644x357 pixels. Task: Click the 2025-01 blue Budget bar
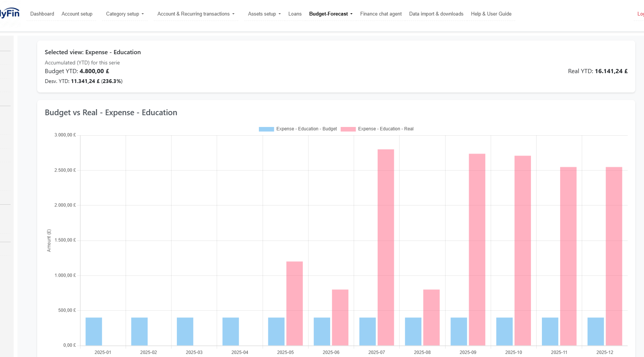pyautogui.click(x=94, y=331)
